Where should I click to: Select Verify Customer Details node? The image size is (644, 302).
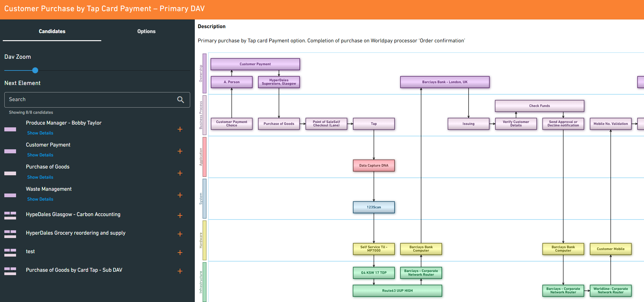516,124
